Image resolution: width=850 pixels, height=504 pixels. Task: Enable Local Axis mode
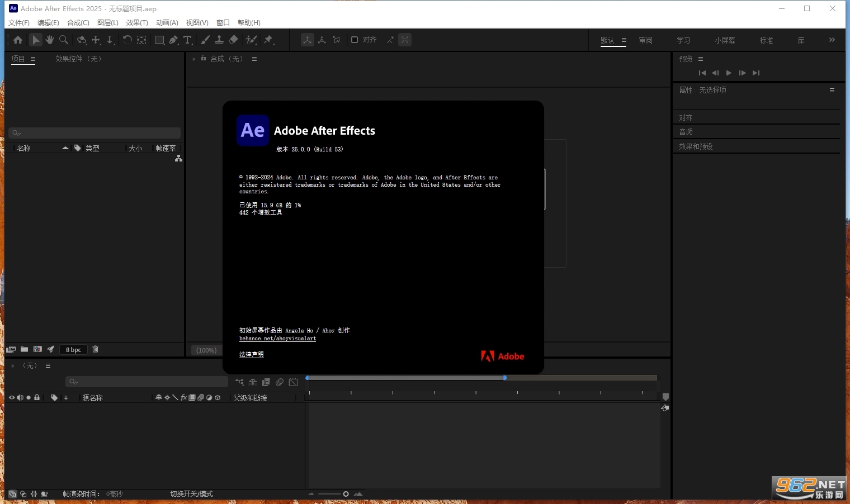pos(308,40)
